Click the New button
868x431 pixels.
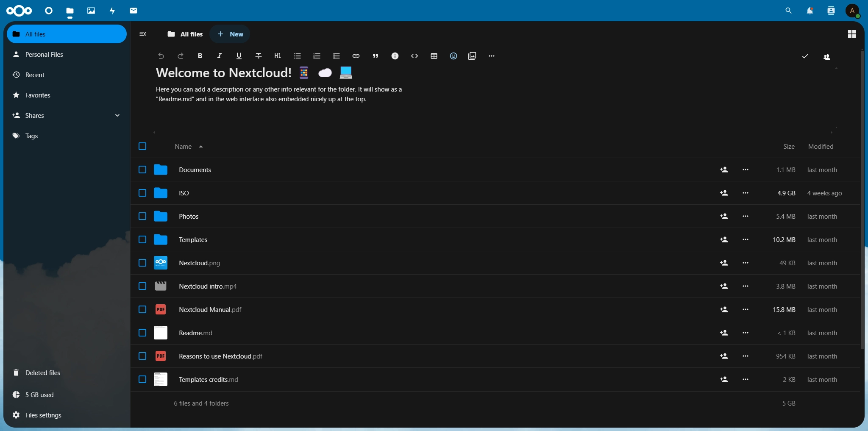(x=230, y=34)
